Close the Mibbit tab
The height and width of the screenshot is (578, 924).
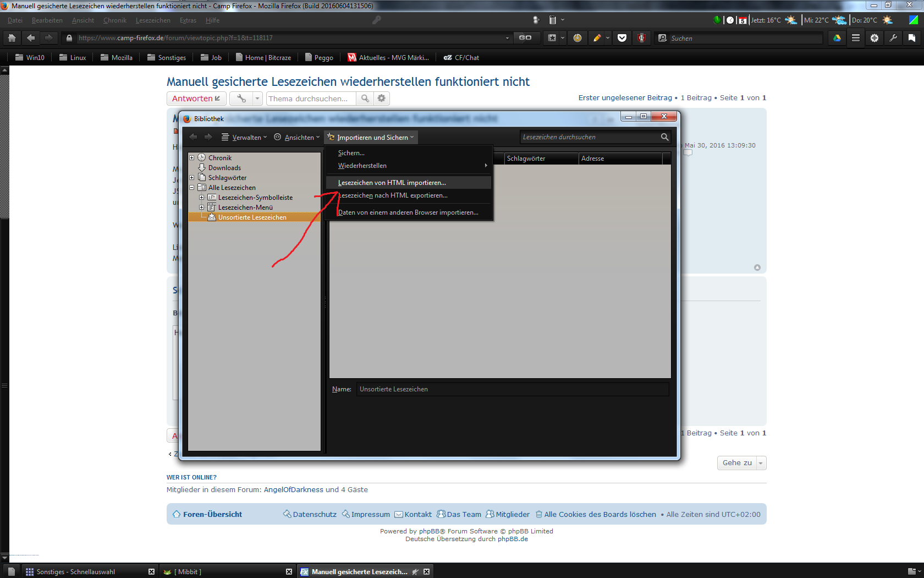(x=289, y=571)
